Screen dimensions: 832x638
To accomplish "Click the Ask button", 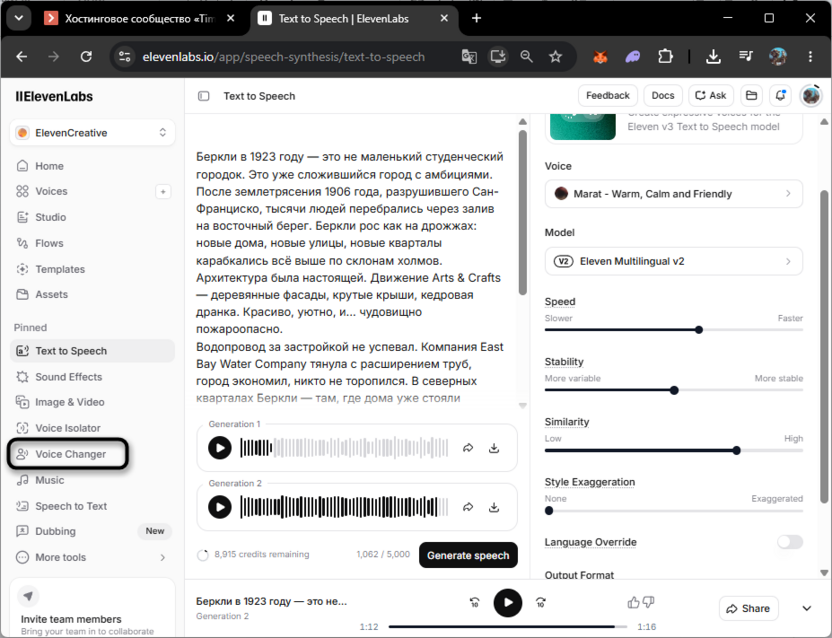I will tap(710, 96).
